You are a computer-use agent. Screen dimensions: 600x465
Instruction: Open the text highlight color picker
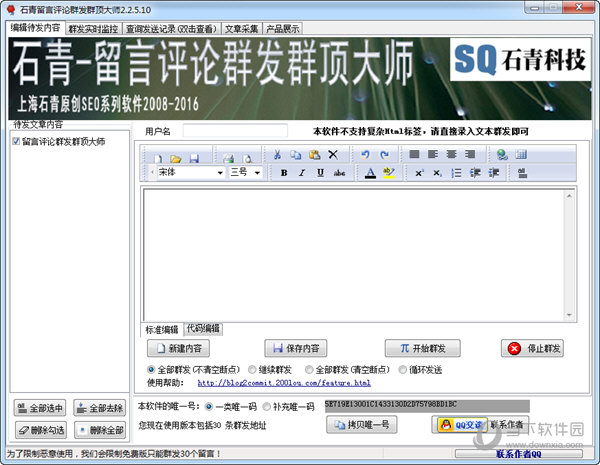pyautogui.click(x=389, y=173)
